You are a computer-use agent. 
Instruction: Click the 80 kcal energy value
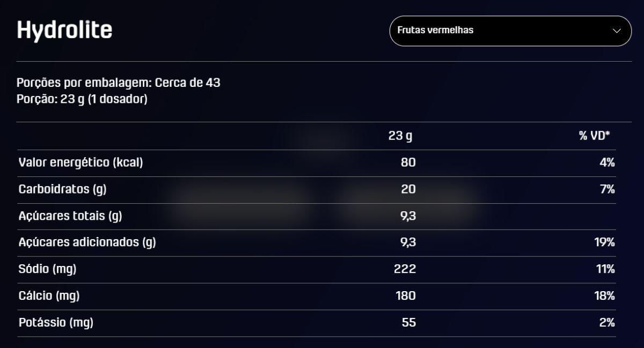point(408,162)
